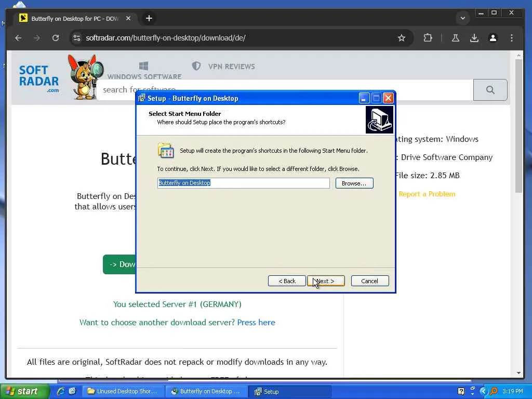Select the Butterfly on Desktop for PC tab
Image resolution: width=532 pixels, height=399 pixels.
(x=75, y=18)
